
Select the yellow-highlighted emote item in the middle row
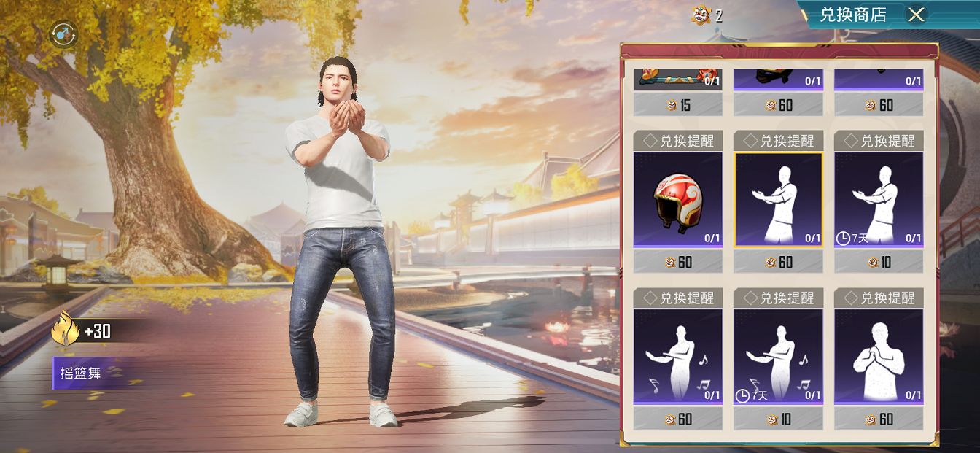click(x=778, y=199)
